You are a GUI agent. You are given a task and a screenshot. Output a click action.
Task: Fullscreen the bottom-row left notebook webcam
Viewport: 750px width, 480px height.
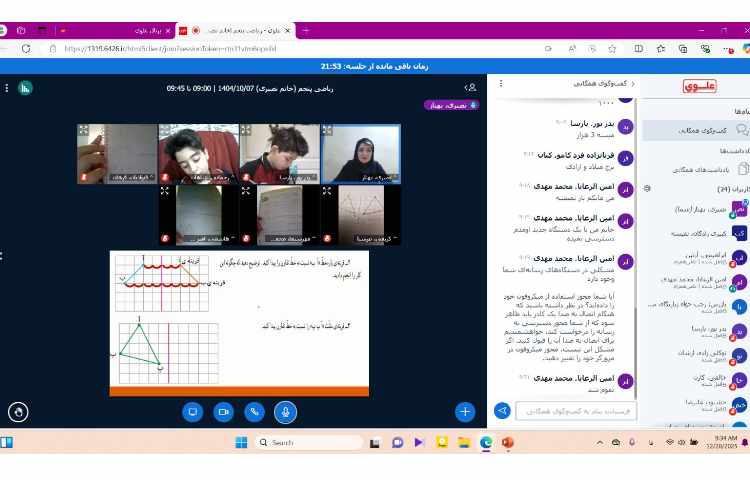tap(165, 191)
